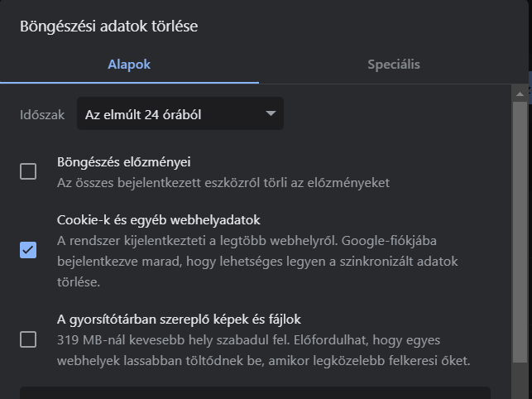Open the Időszak dropdown arrow
This screenshot has height=399, width=532.
click(270, 114)
